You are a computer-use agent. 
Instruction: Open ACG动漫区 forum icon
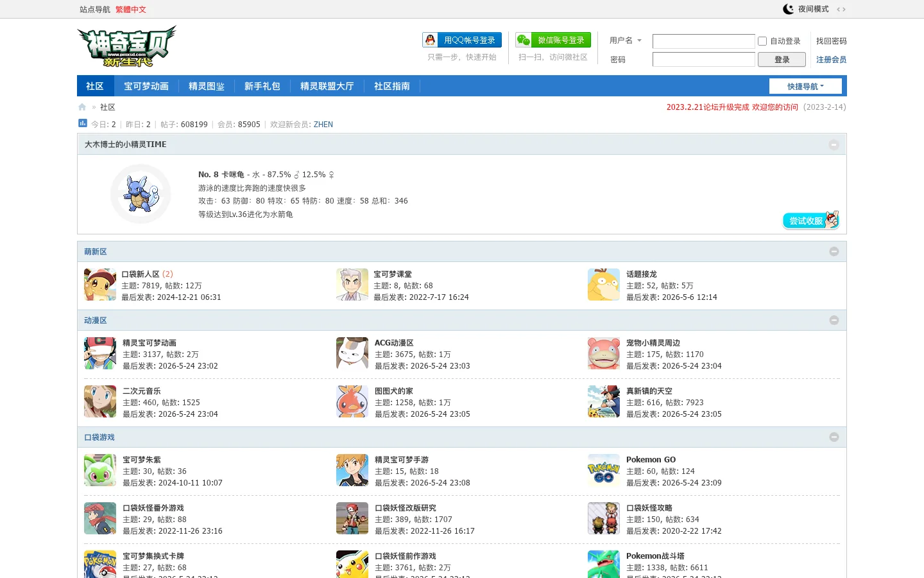[x=352, y=353]
